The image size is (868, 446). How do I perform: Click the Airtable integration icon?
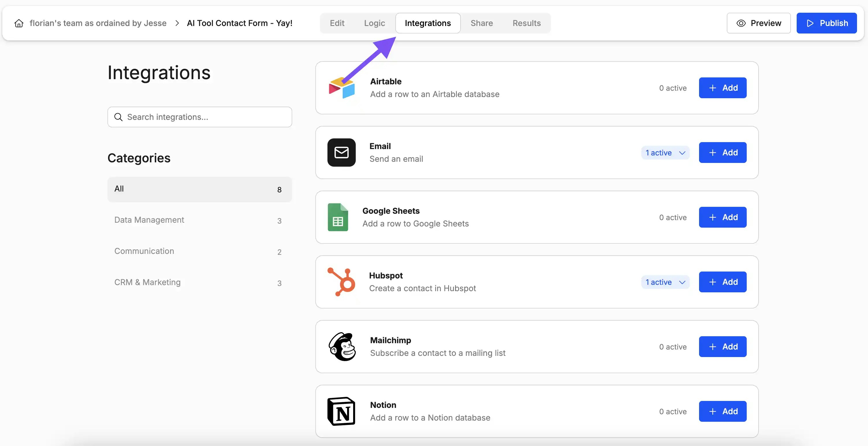click(x=341, y=88)
